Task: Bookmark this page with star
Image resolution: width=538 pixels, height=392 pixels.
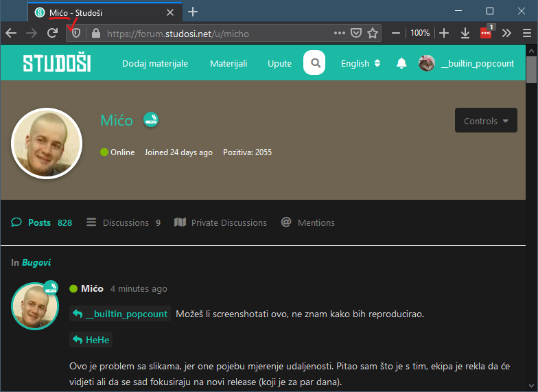Action: click(373, 33)
